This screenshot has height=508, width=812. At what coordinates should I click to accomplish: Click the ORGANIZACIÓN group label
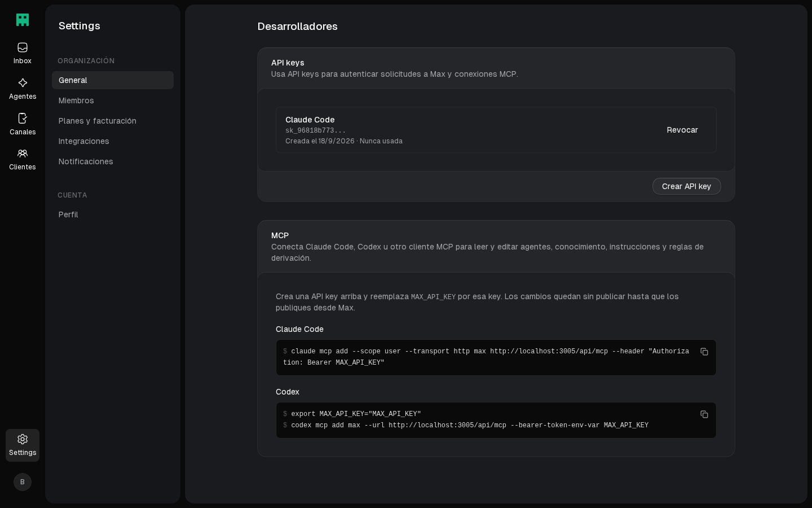coord(86,61)
